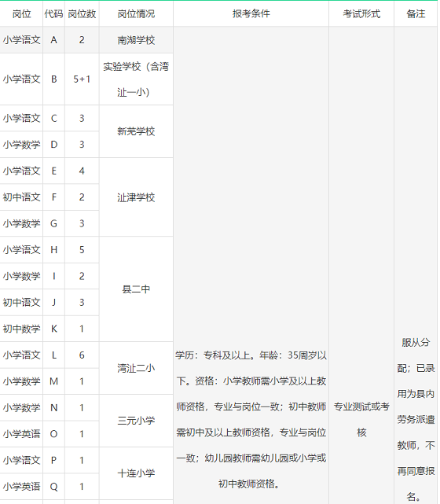Viewport: 440px width, 504px height.
Task: Select the 5+1 position count cell
Action: click(82, 79)
